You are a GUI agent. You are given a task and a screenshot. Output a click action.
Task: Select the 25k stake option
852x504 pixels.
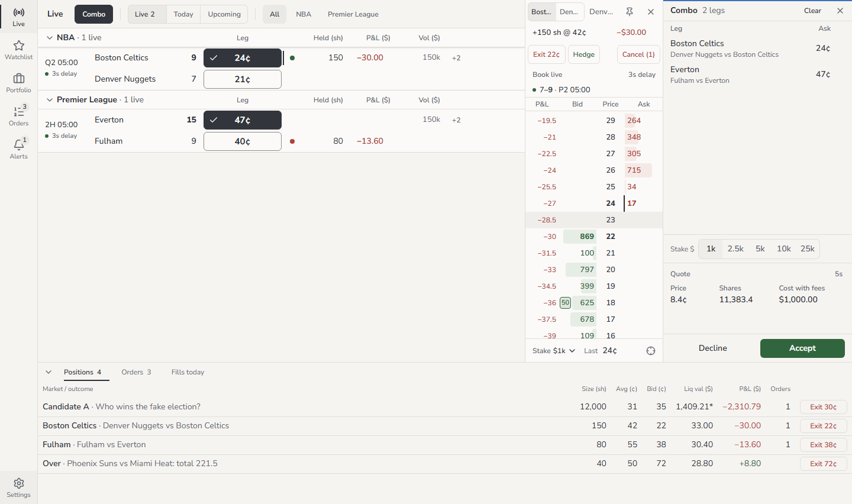point(808,249)
